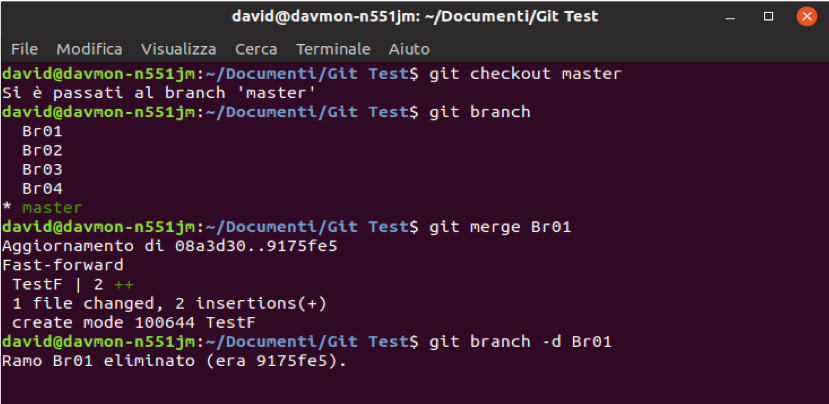Viewport: 829px width, 404px height.
Task: Close the terminal with the orange X
Action: (805, 16)
